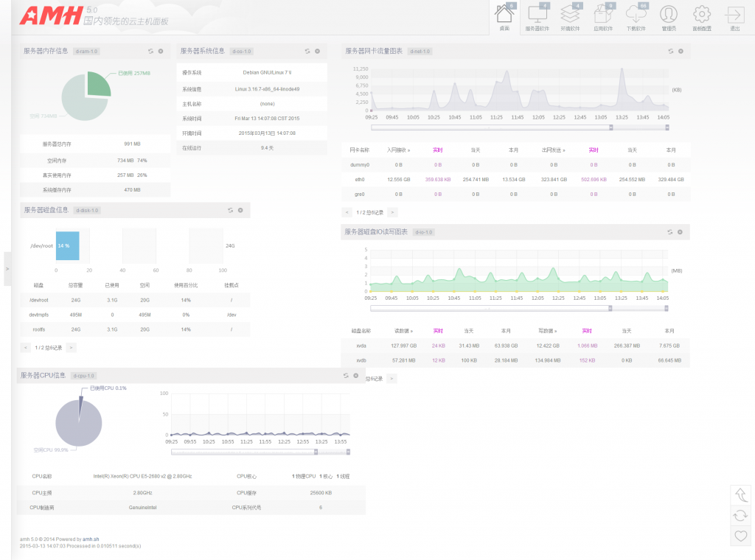Go to next page of network card records
755x560 pixels.
(x=392, y=212)
